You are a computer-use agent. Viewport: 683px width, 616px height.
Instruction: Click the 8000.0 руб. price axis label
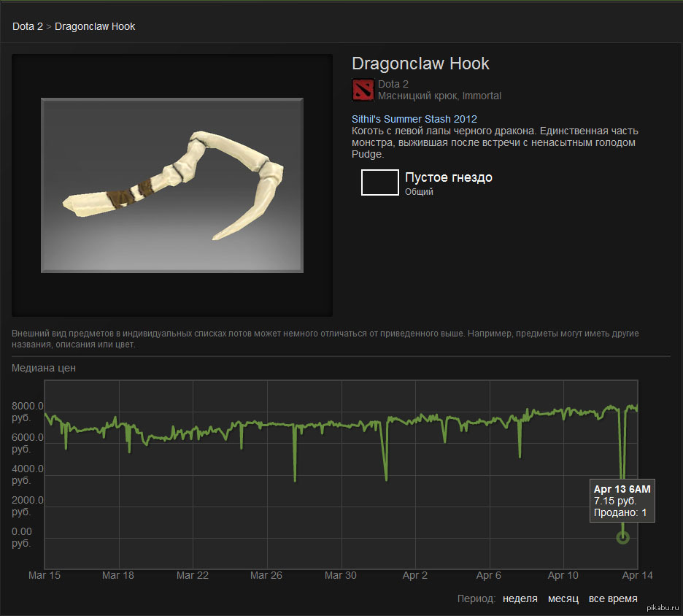pos(28,412)
